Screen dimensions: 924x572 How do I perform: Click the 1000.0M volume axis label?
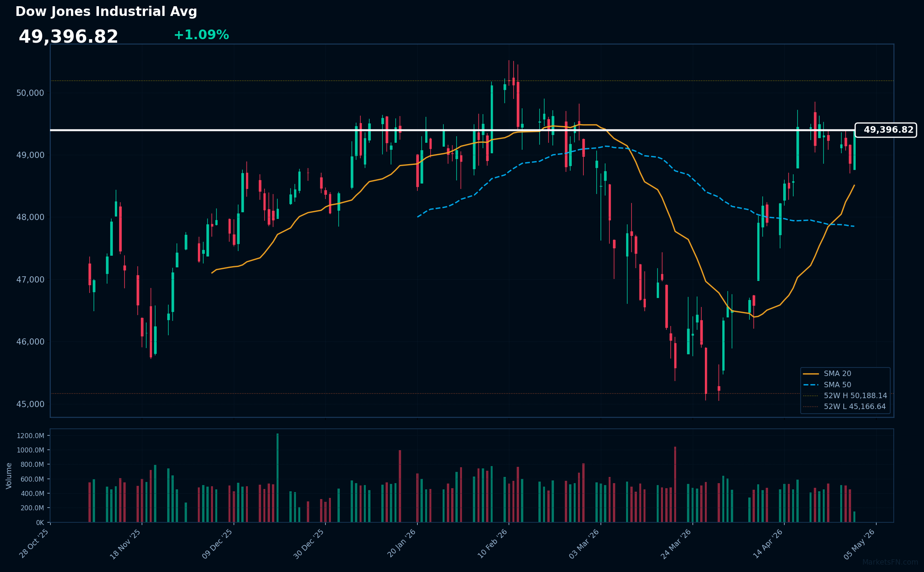30,450
